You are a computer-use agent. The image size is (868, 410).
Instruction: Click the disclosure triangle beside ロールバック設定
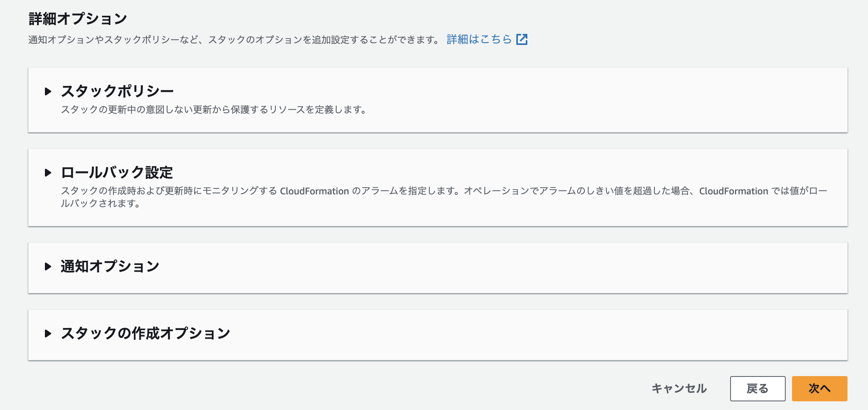pyautogui.click(x=48, y=173)
